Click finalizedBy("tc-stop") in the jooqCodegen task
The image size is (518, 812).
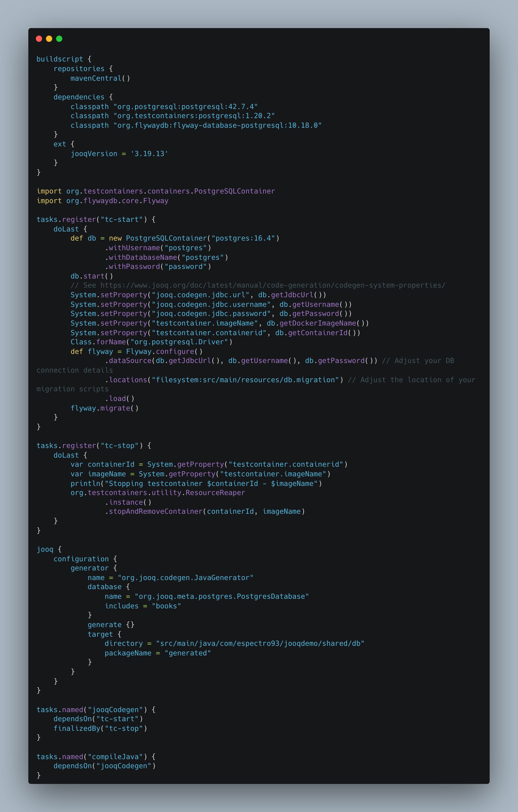(x=100, y=729)
